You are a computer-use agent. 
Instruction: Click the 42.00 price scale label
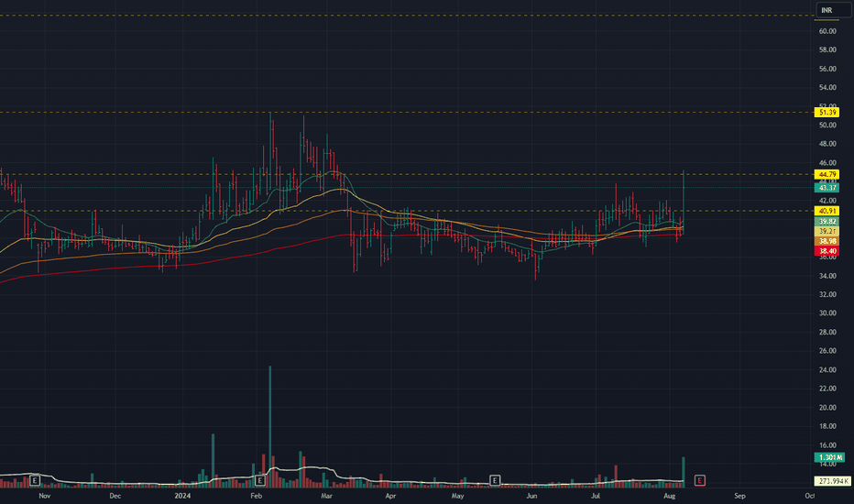point(827,201)
